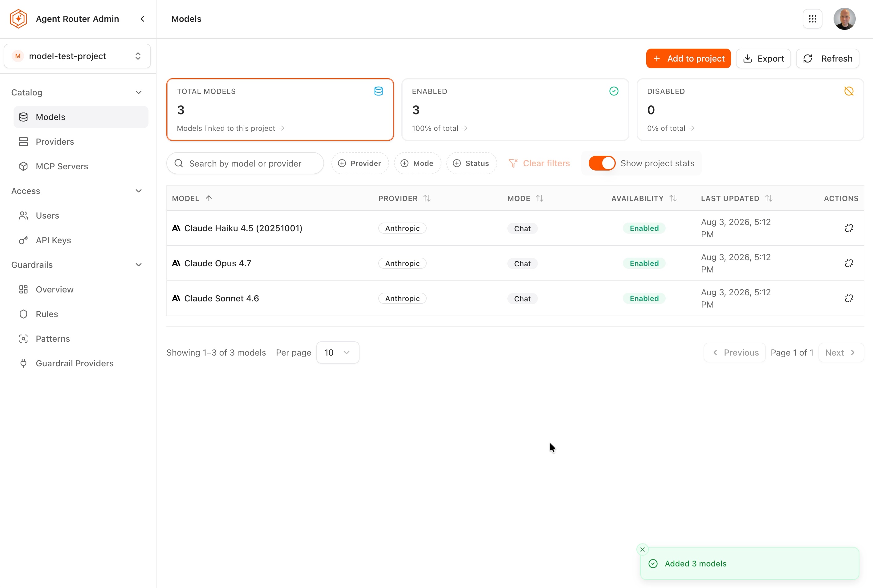Screen dimensions: 873x588
Task: Open the Guardrail Providers page
Action: [81, 363]
